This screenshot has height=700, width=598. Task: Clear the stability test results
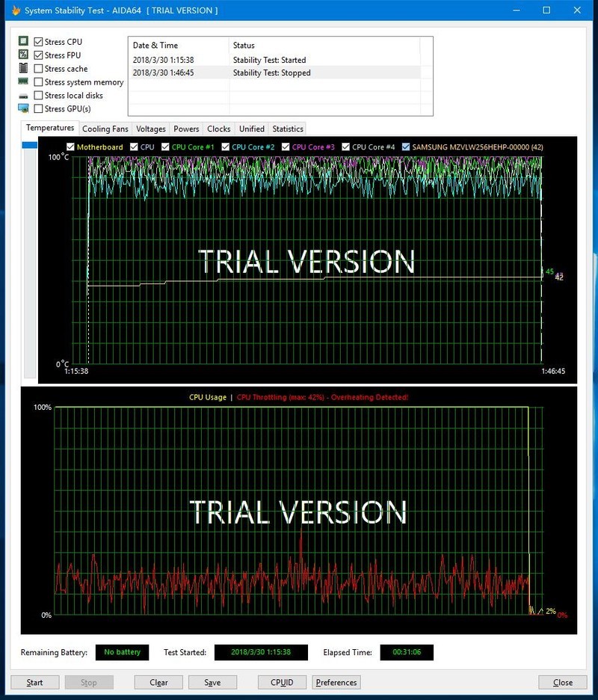(x=158, y=682)
